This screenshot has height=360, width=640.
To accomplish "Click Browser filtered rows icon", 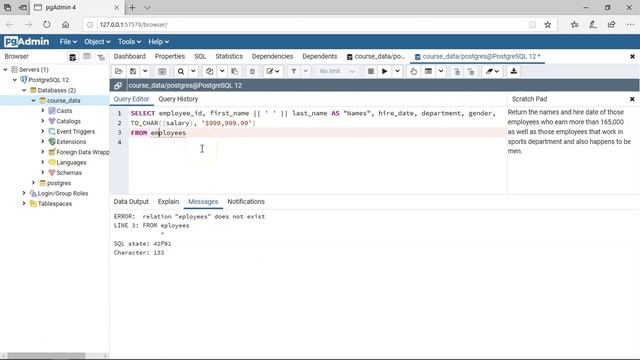I will 101,57.
